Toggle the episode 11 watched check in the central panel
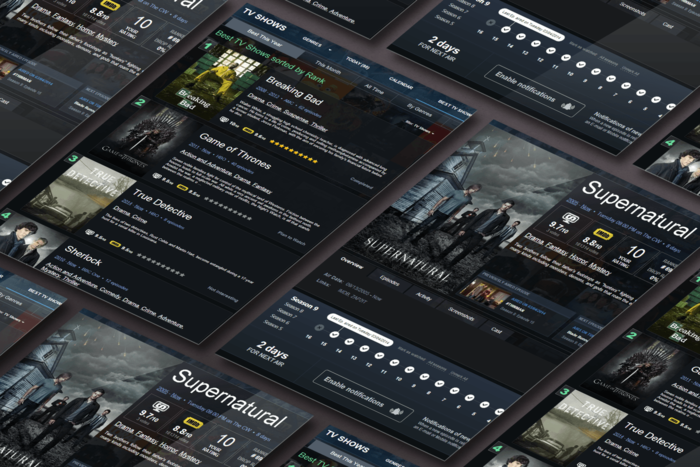Image resolution: width=700 pixels, height=467 pixels. tap(394, 363)
